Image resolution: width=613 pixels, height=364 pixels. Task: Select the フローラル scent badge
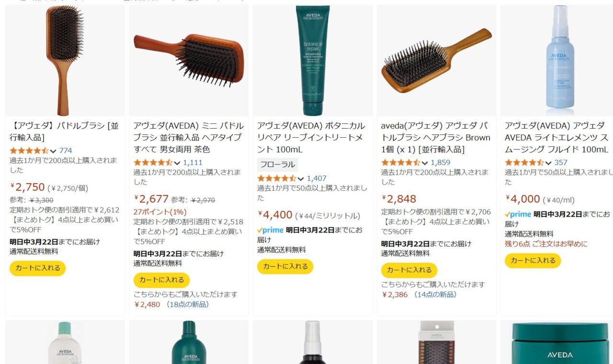pyautogui.click(x=277, y=165)
